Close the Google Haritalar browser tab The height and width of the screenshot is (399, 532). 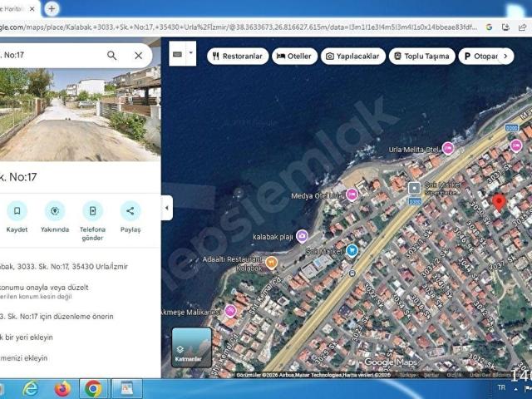32,9
